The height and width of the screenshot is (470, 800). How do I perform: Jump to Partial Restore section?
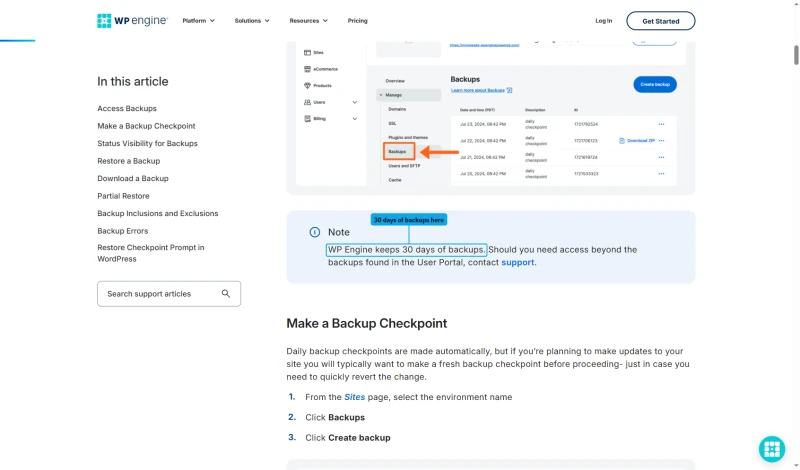coord(123,196)
